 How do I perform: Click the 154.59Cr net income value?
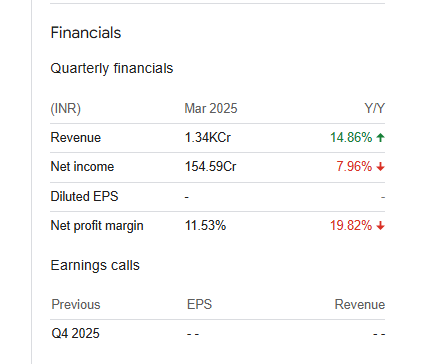[211, 166]
